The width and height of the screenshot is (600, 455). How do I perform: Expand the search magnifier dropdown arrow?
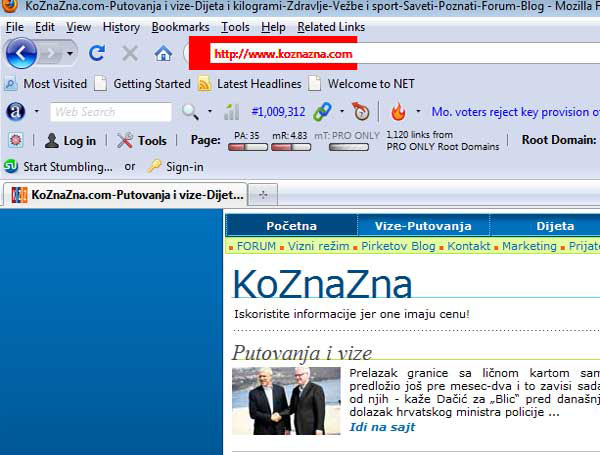click(210, 112)
